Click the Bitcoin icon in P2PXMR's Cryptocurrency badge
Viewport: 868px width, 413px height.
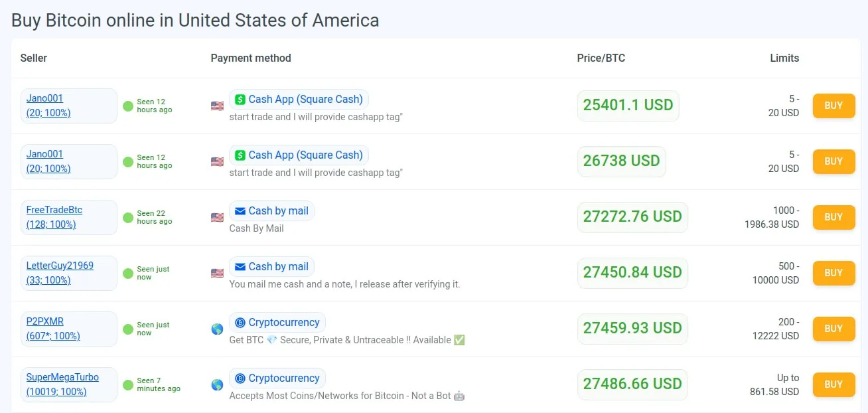point(240,322)
